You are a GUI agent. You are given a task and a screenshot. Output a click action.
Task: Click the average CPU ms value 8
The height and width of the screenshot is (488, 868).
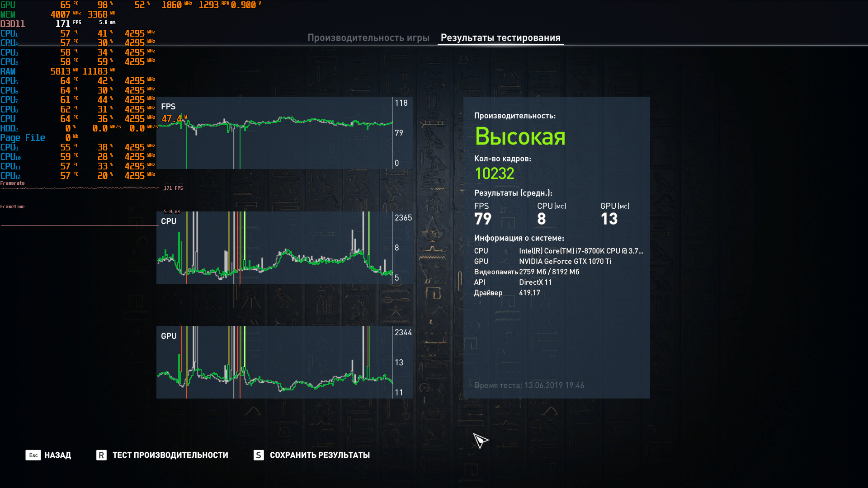tap(541, 219)
